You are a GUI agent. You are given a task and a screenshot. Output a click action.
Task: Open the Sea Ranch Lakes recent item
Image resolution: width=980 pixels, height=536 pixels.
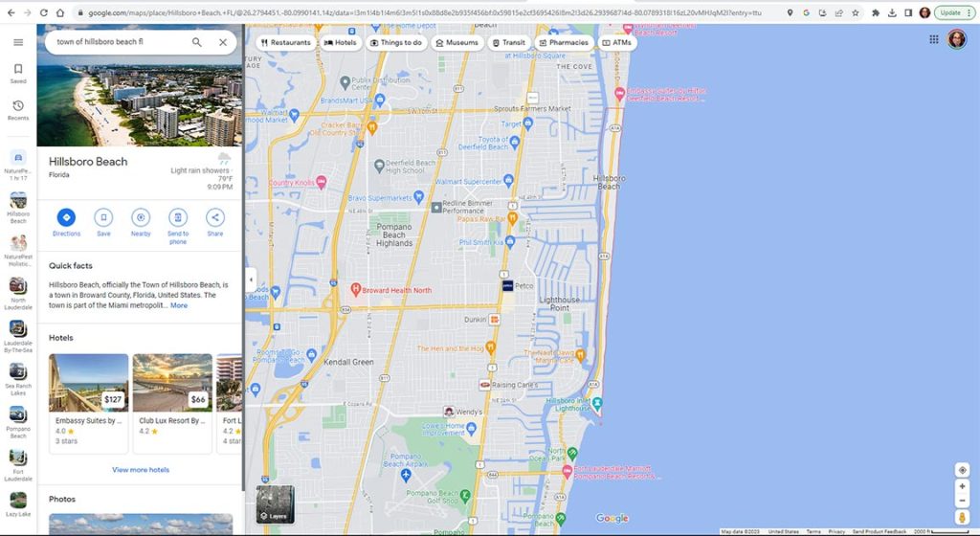tap(18, 379)
